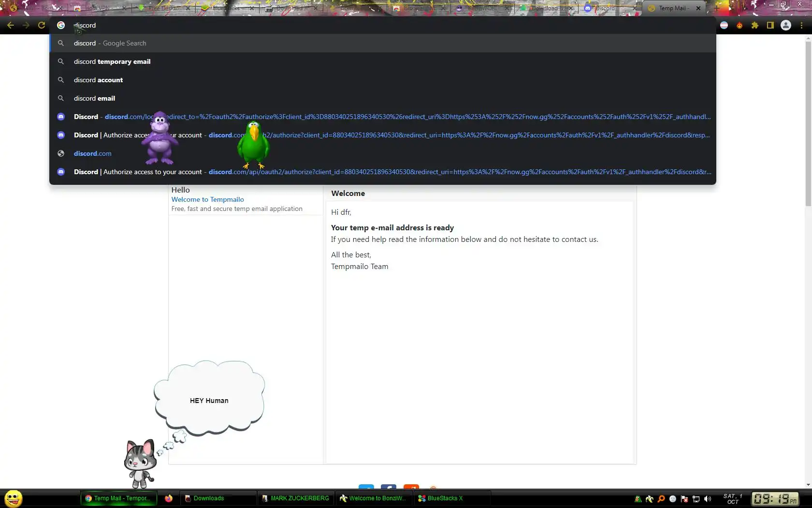The image size is (812, 508).
Task: Click the "Hi dfr," greeting line
Action: [x=341, y=212]
